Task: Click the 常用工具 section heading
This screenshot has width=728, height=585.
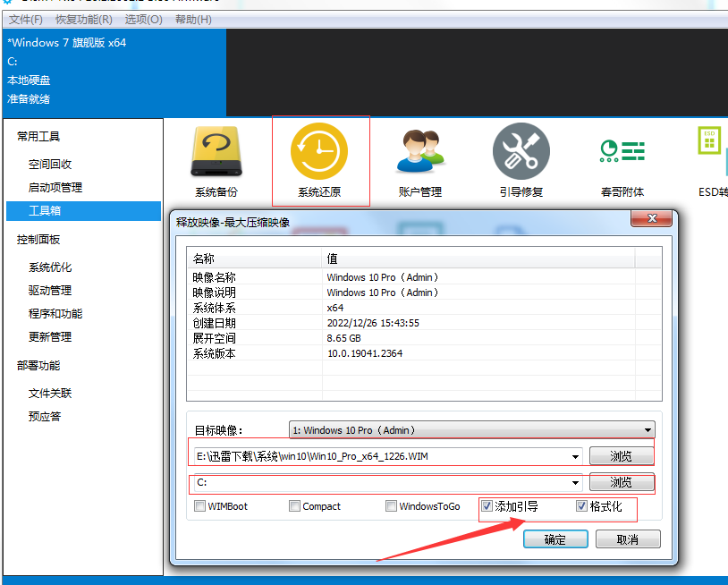Action: click(x=38, y=137)
